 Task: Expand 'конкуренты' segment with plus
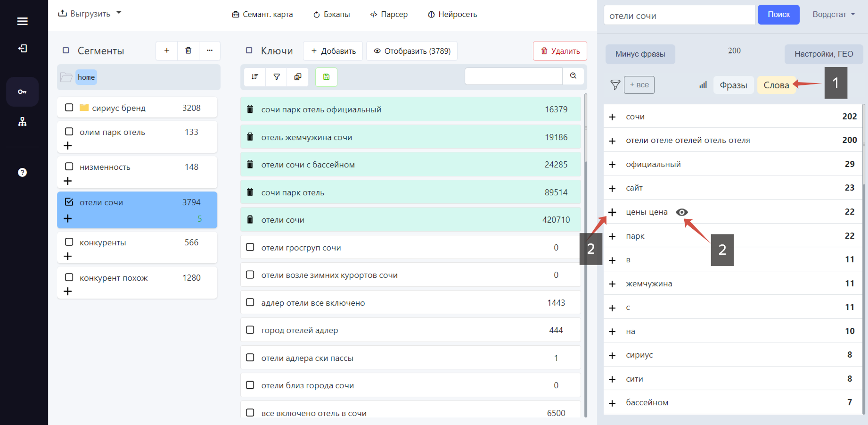tap(68, 256)
